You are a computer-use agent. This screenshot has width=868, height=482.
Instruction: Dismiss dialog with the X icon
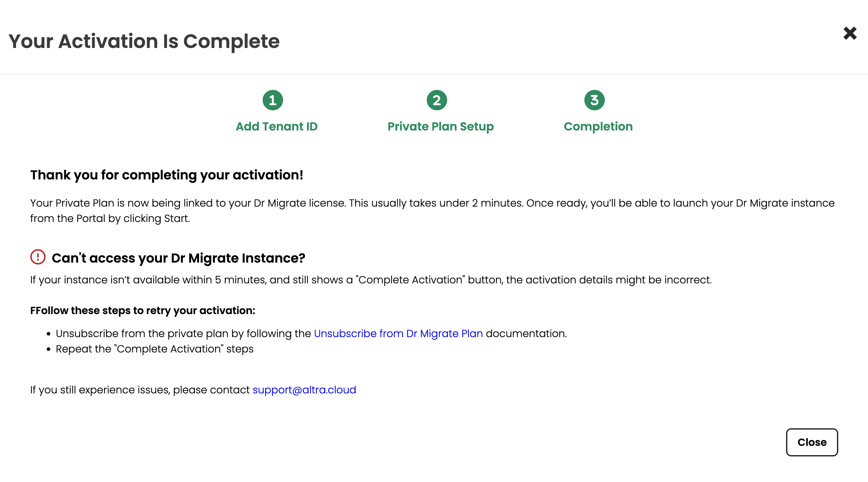pyautogui.click(x=850, y=33)
